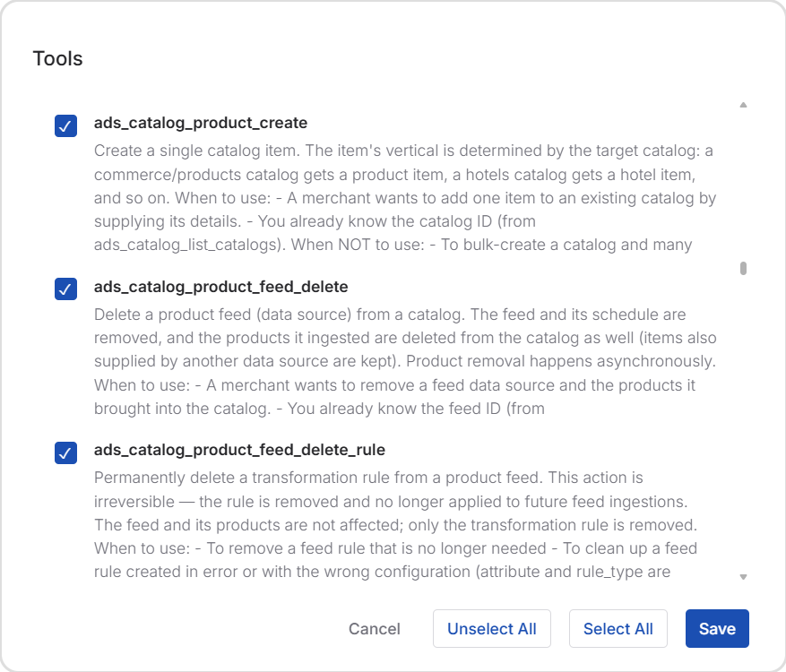Save the tool selection
786x672 pixels.
(717, 629)
